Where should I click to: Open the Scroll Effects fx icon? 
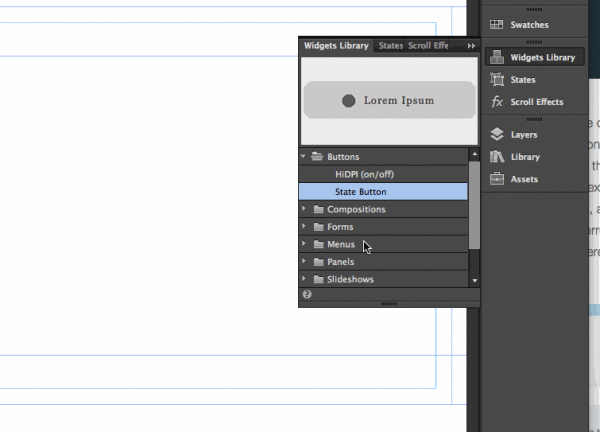click(497, 102)
